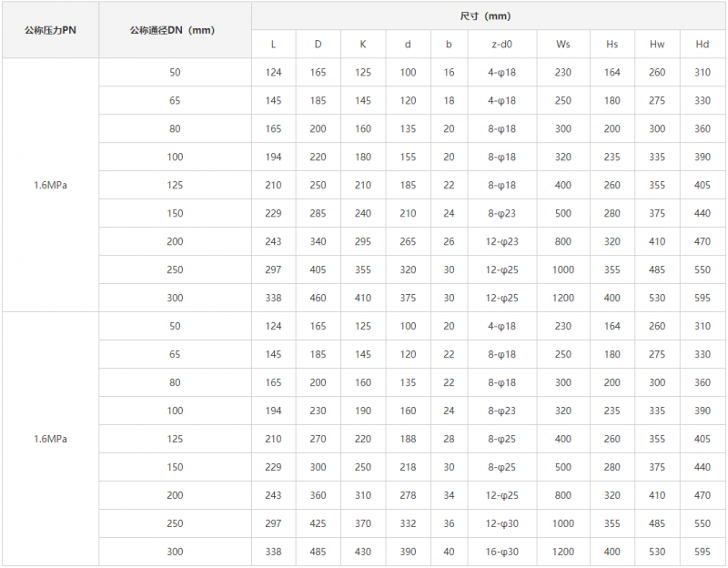Highlight the lowercase-d cell with 265

[408, 241]
